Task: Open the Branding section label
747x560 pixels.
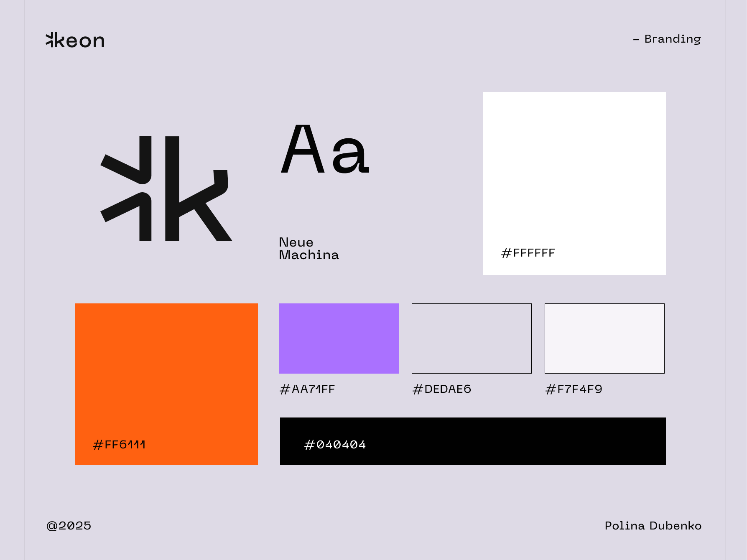Action: [668, 39]
